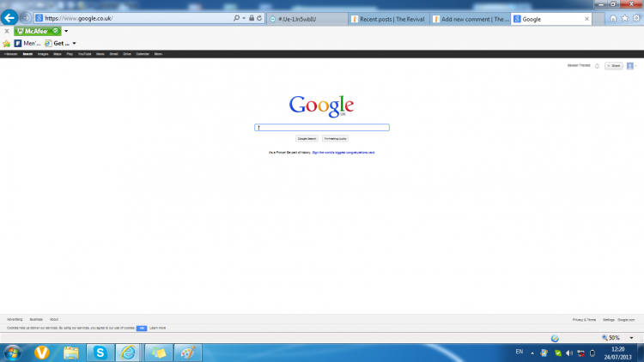Open Sticky Notes from the taskbar

coord(159,353)
